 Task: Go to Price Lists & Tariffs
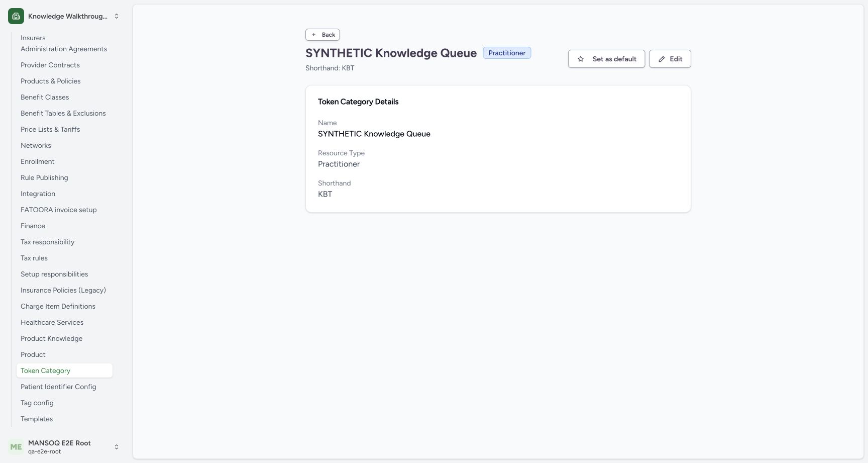(50, 129)
